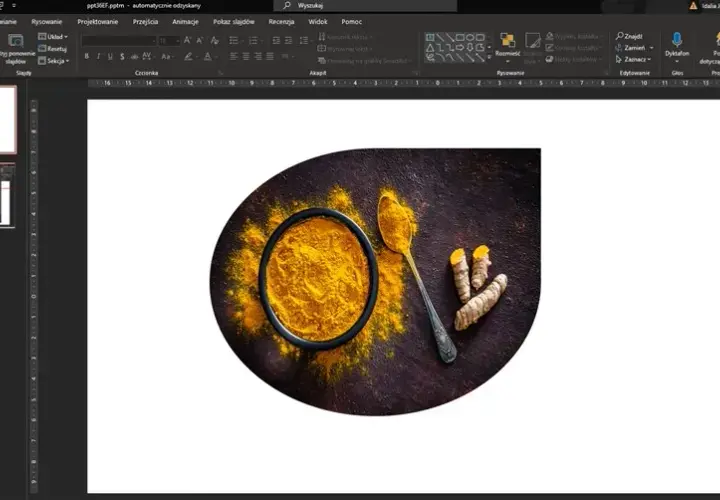The width and height of the screenshot is (720, 500).
Task: Click the Znajdź find button
Action: click(x=629, y=36)
